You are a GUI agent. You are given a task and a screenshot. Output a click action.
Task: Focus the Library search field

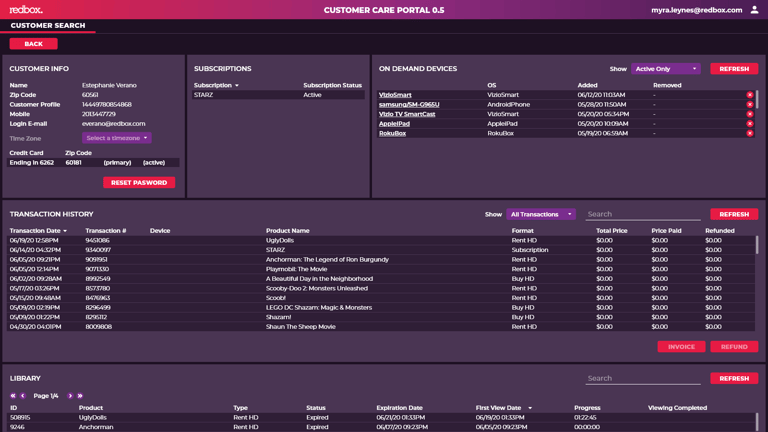pyautogui.click(x=643, y=379)
